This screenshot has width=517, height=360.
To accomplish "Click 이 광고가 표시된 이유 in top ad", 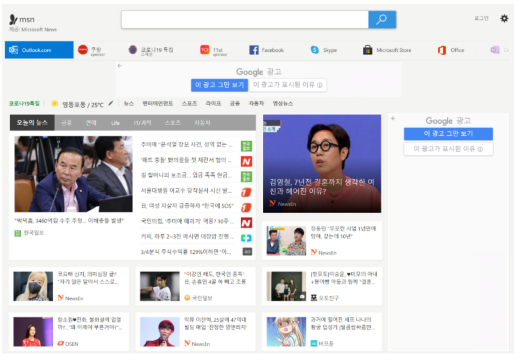I will click(288, 85).
